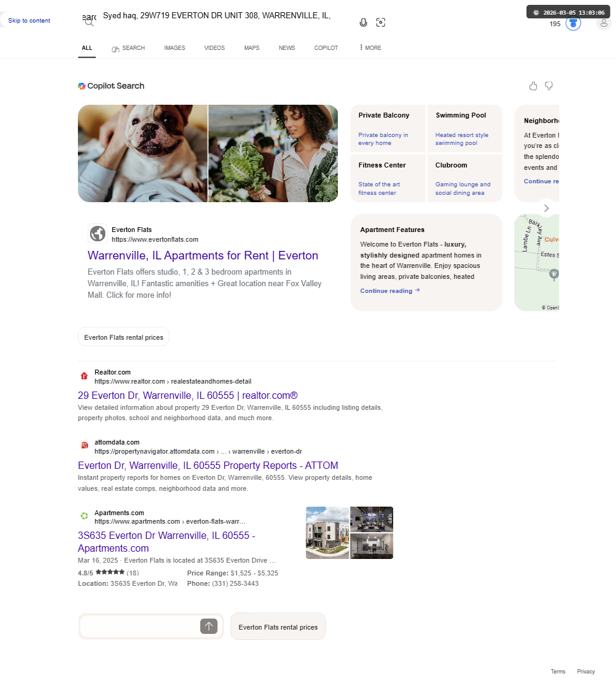Switch to the MAPS tab
Viewport: 616px width, 682px height.
[x=252, y=48]
